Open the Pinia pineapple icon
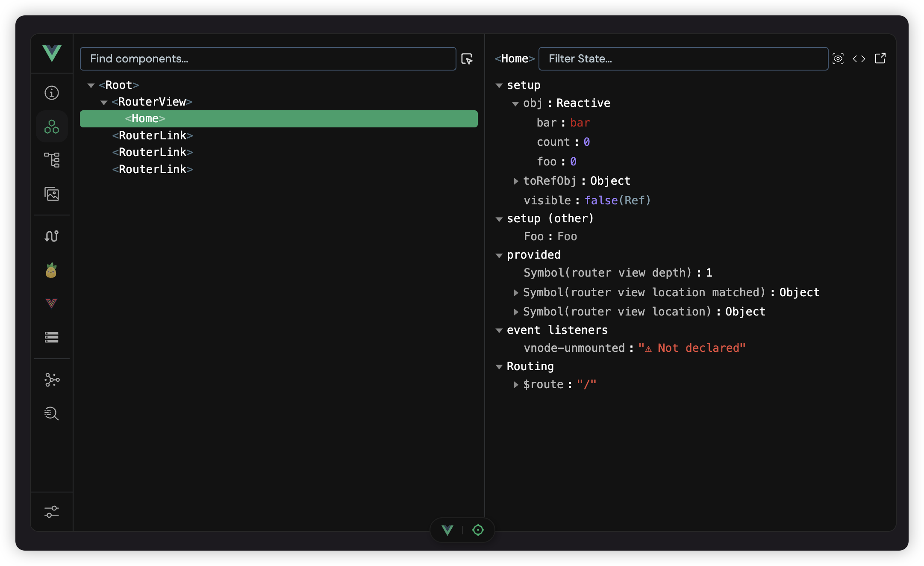 pos(51,270)
